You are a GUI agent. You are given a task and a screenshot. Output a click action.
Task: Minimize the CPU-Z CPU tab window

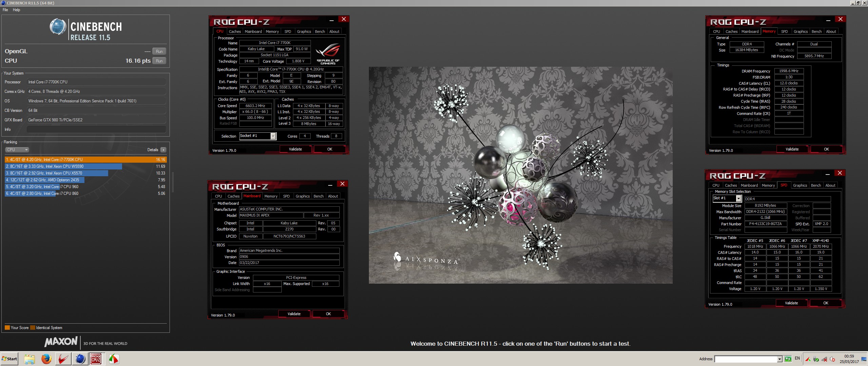[331, 20]
